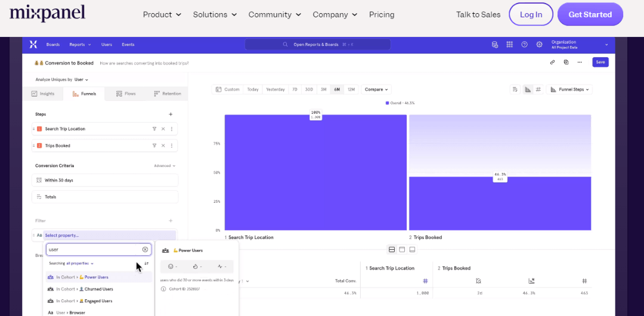
Task: Expand the Funnel Steps dropdown
Action: click(569, 89)
